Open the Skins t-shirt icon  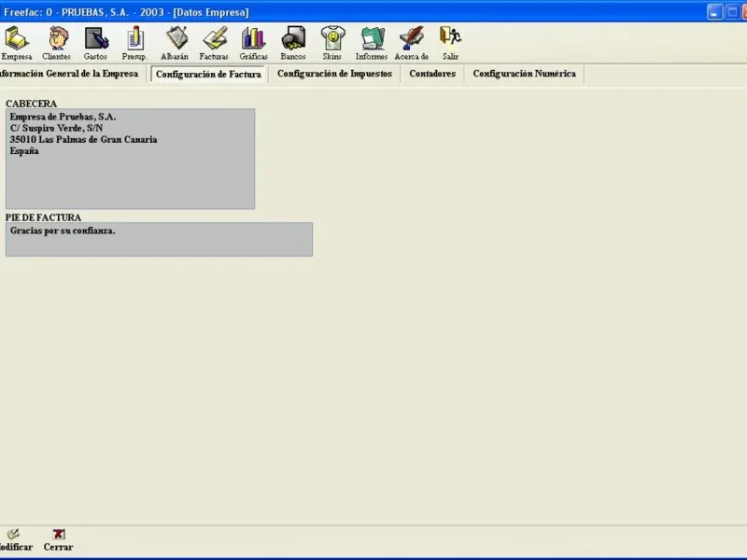332,43
